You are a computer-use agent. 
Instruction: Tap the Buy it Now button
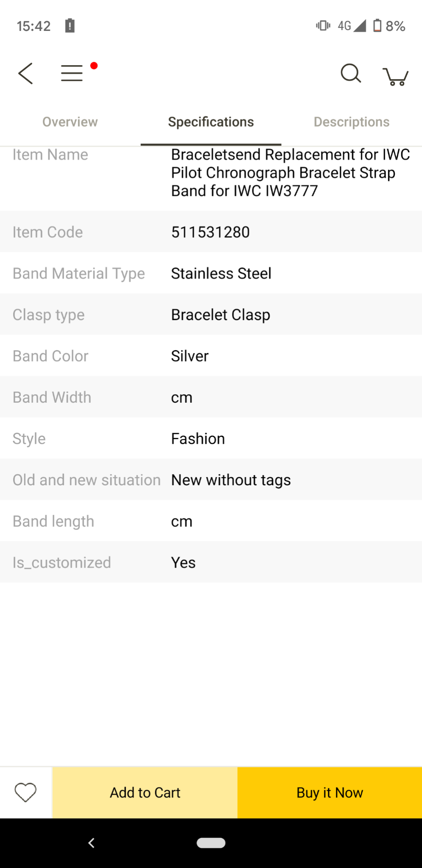point(330,793)
